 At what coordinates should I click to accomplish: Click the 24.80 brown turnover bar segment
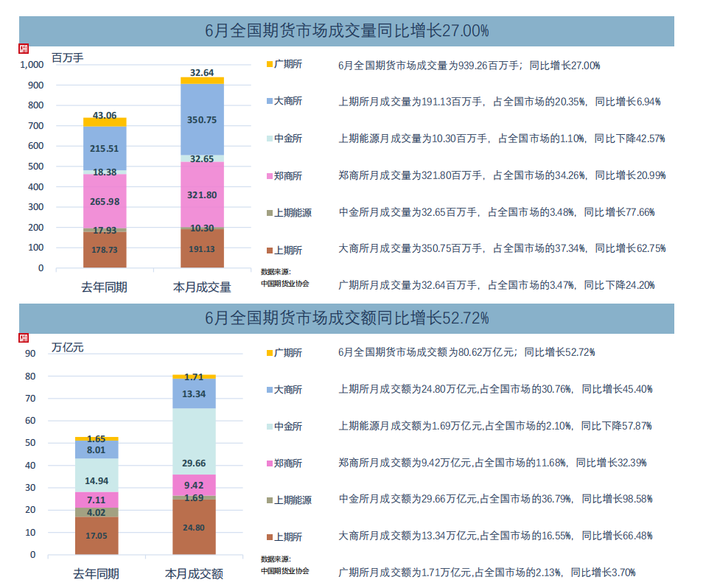194,527
